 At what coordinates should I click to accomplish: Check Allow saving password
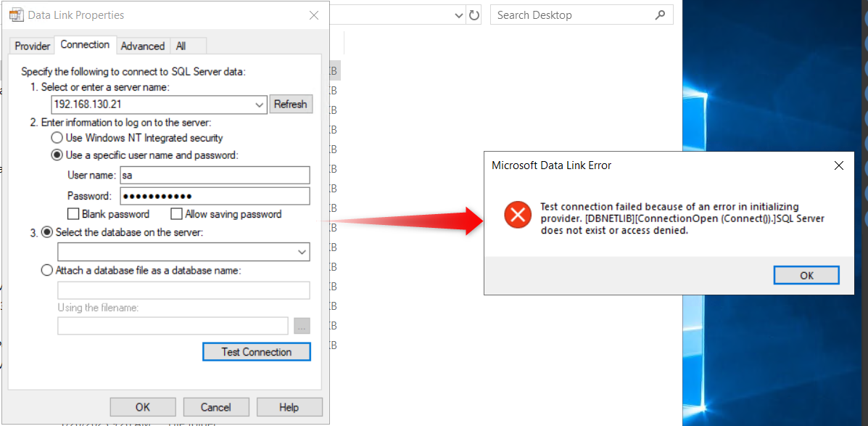click(x=177, y=214)
